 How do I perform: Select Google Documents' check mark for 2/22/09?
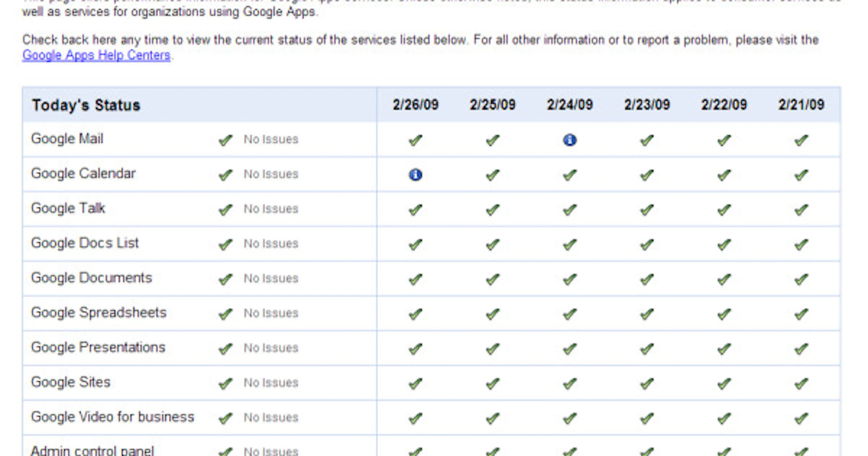(x=724, y=279)
